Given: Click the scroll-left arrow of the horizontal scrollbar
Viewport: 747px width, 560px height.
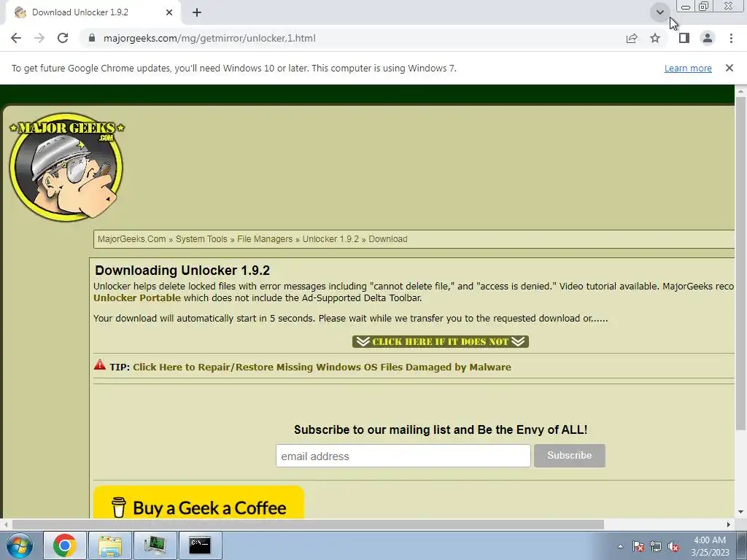Looking at the screenshot, I should tap(5, 524).
